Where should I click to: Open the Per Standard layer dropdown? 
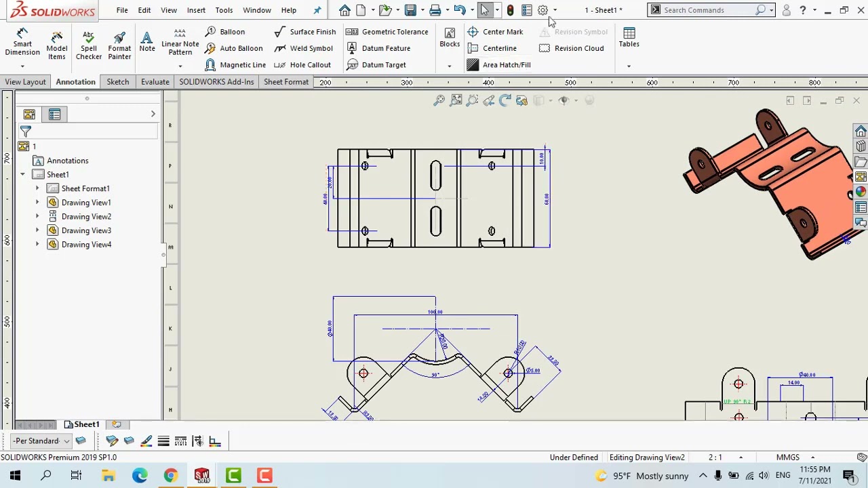[x=42, y=441]
